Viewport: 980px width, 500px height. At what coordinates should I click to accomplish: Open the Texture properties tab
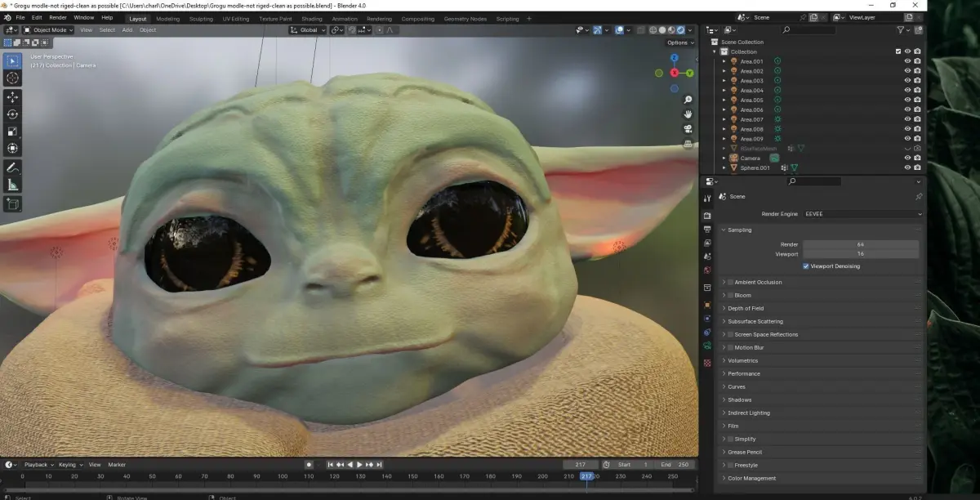(x=707, y=363)
